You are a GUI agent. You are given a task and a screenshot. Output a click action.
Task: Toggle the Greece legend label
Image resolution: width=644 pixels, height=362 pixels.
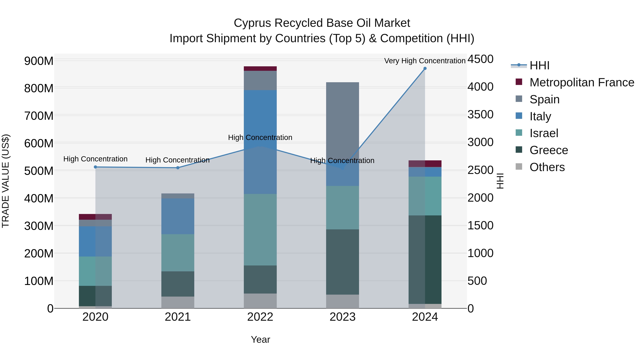[x=549, y=150]
